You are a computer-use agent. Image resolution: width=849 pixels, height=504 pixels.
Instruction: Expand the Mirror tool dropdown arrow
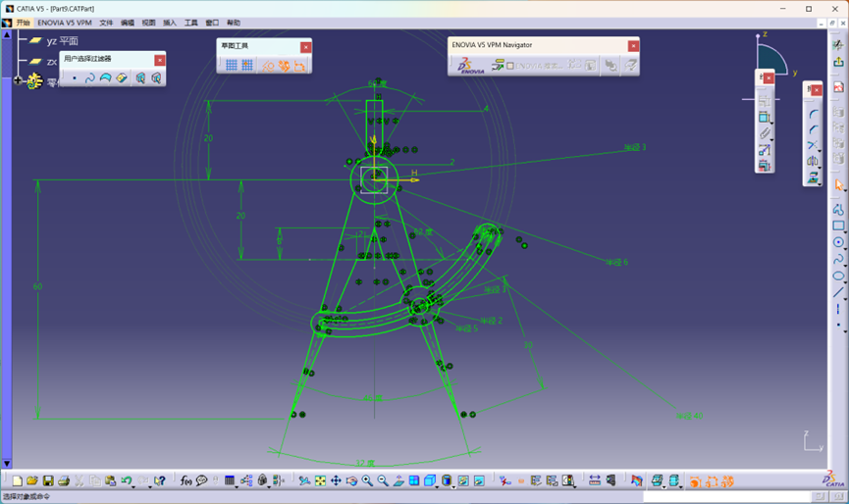click(x=821, y=167)
